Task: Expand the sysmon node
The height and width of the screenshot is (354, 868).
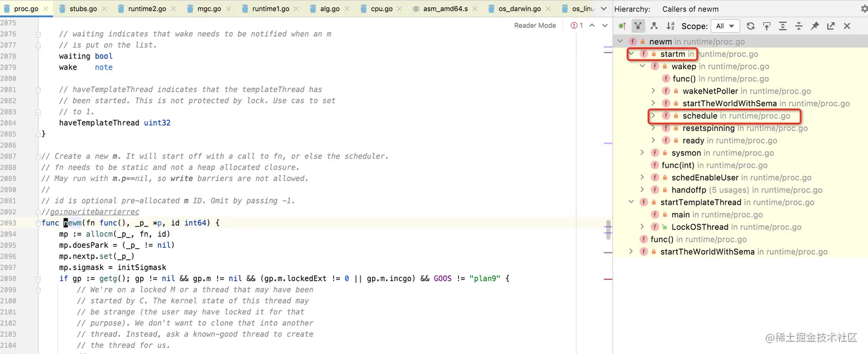Action: pyautogui.click(x=642, y=153)
